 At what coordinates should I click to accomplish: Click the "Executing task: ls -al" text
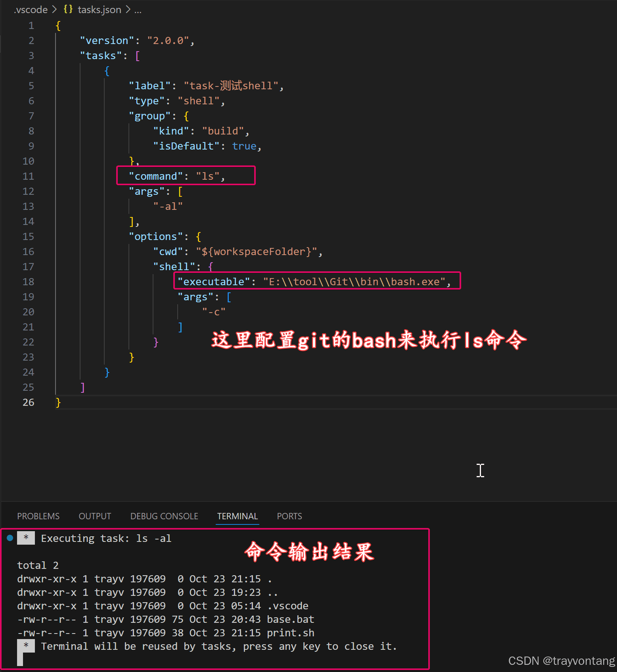click(106, 538)
